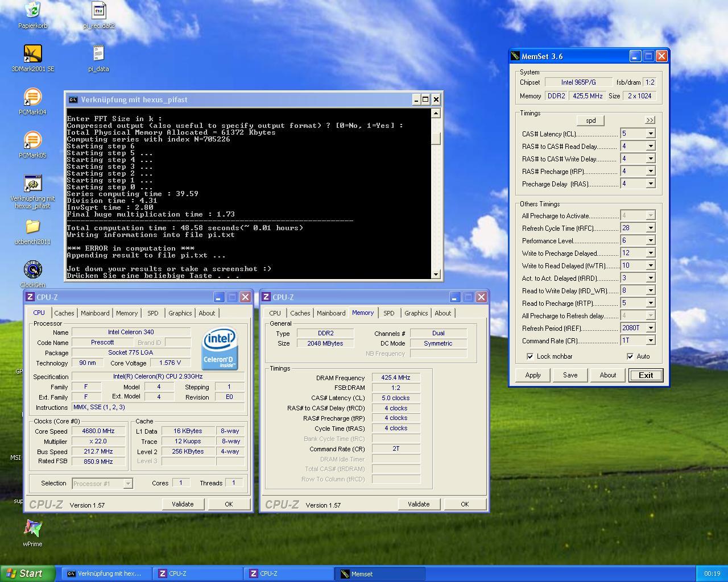The width and height of the screenshot is (728, 582).
Task: Select the CPU tab in right CPU-Z
Action: click(x=275, y=313)
